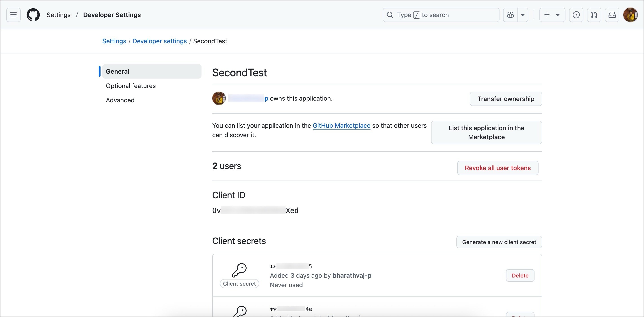Screen dimensions: 644x317
Task: Click Revoke all user tokens
Action: pyautogui.click(x=497, y=168)
